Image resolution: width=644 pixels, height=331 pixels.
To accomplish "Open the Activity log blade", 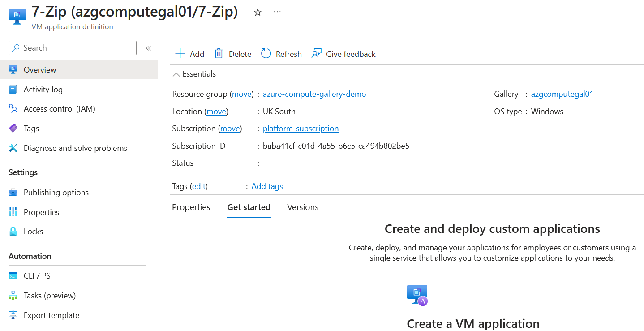I will (x=43, y=89).
